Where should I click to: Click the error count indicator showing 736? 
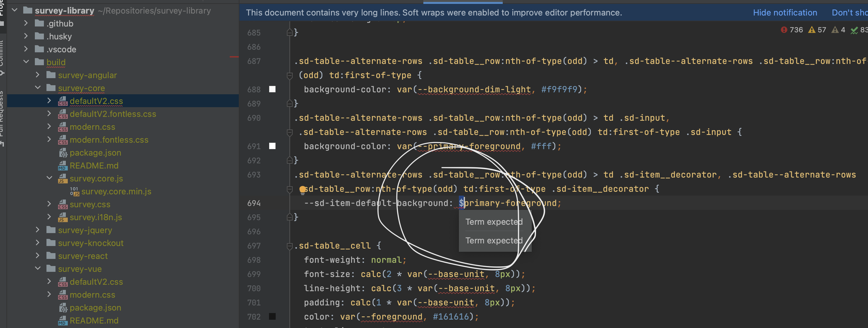790,30
